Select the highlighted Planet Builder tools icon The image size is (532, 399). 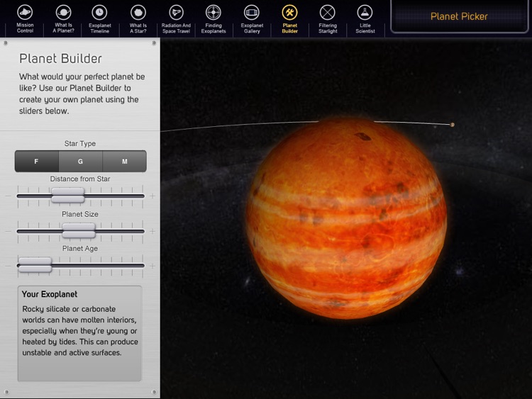coord(289,13)
